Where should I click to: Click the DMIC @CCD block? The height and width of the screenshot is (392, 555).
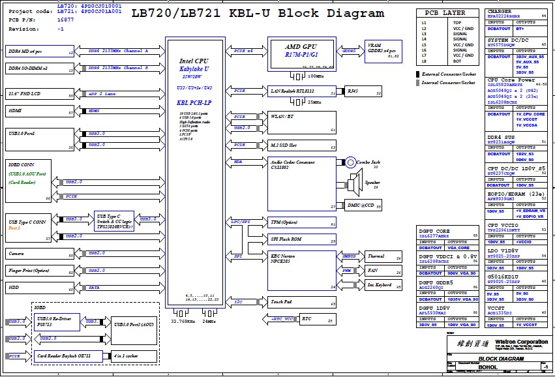tap(363, 205)
